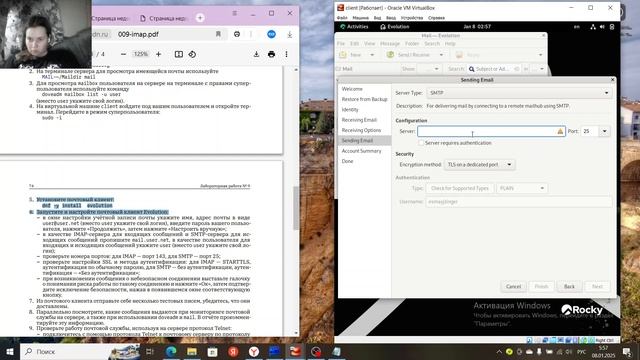Click Next in Sending Email dialog
640x360 pixels.
(x=597, y=287)
